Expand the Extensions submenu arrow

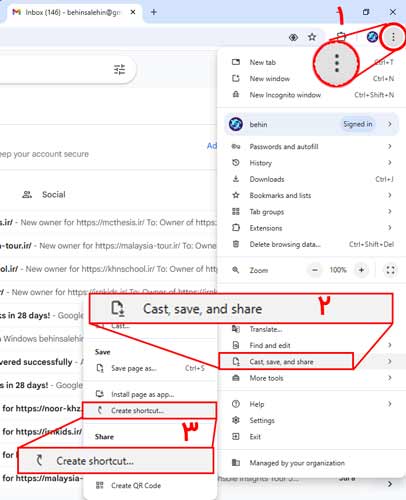click(390, 228)
